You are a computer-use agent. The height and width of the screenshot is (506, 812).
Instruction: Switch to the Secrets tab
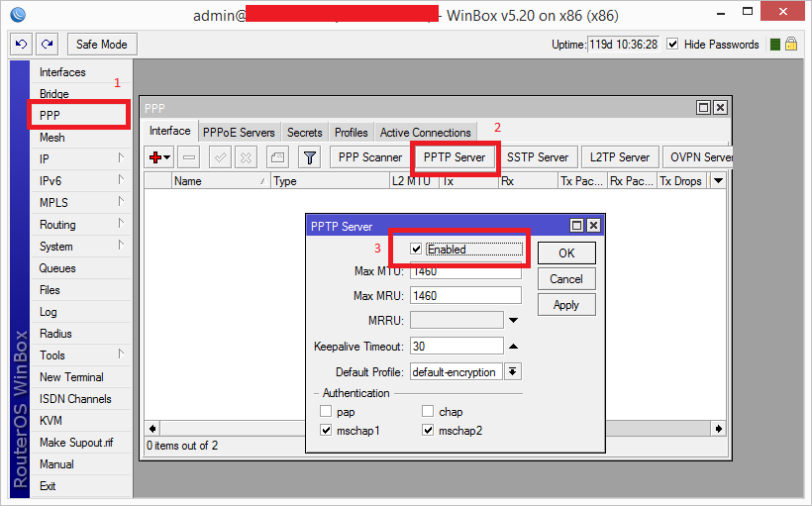pos(305,133)
